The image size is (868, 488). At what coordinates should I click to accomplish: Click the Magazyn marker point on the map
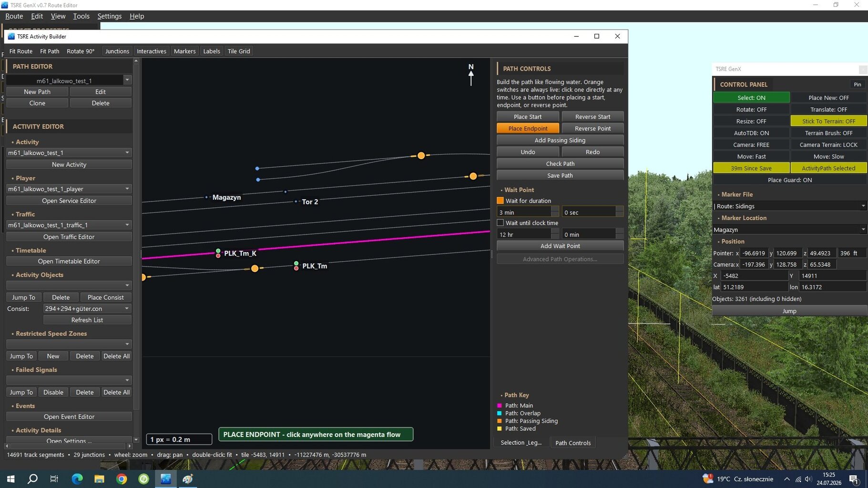coord(206,197)
